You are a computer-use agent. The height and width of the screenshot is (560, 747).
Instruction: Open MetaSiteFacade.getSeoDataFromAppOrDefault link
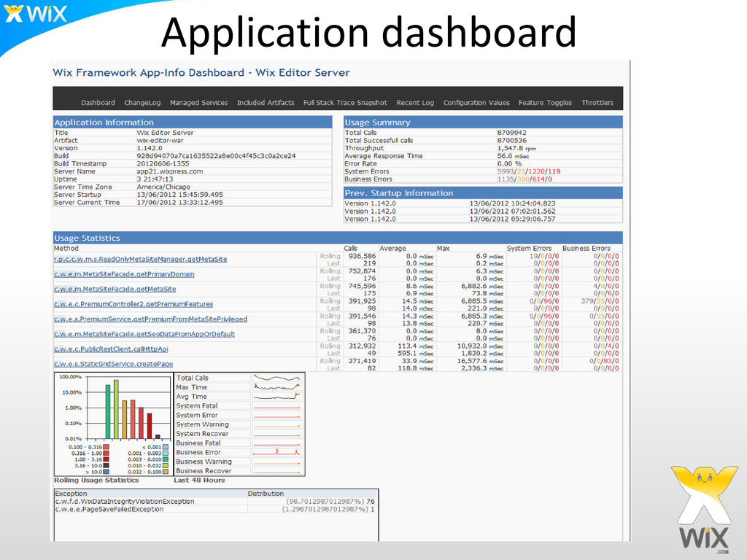tap(144, 334)
